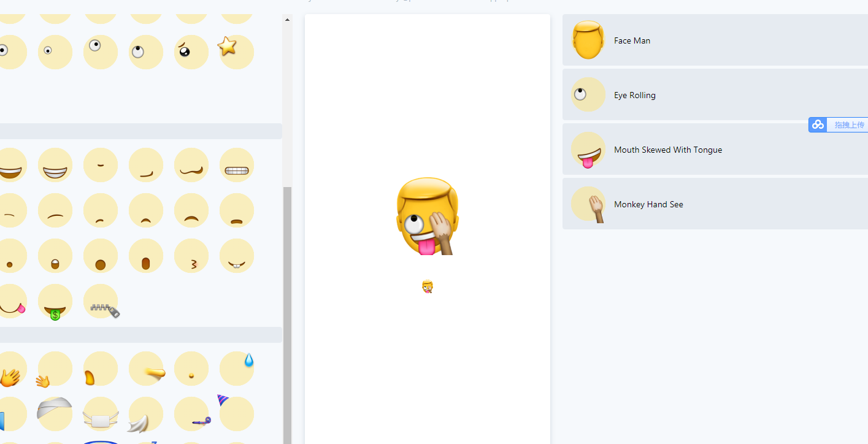Image resolution: width=868 pixels, height=444 pixels.
Task: Click the Eye Rolling layer thumbnail
Action: [x=588, y=94]
